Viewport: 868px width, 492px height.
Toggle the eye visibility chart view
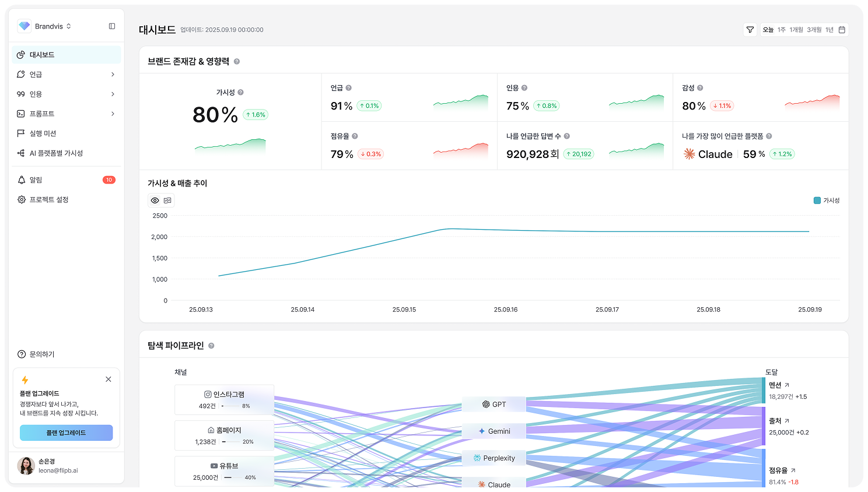155,201
